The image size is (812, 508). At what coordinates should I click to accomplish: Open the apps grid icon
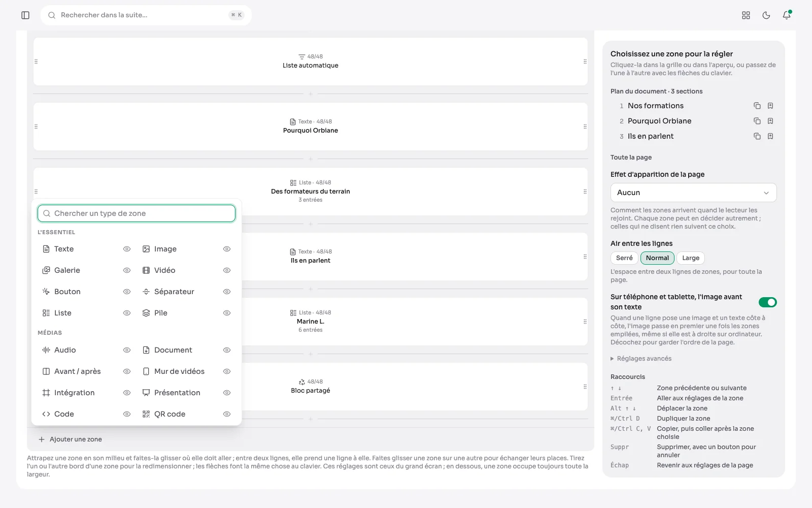pyautogui.click(x=746, y=15)
